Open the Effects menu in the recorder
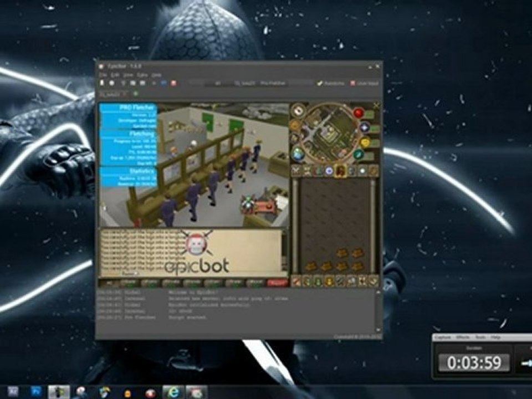Screen dimensions: 532x399 click(x=462, y=337)
